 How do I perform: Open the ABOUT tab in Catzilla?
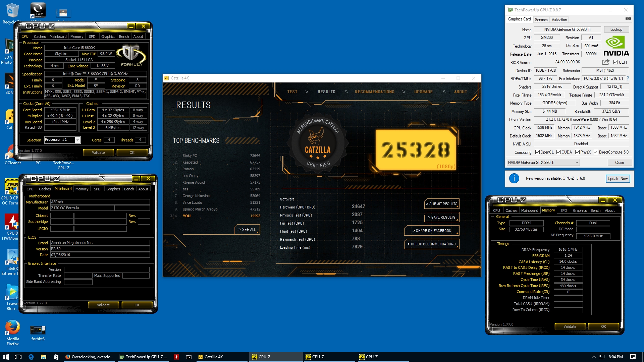[460, 92]
